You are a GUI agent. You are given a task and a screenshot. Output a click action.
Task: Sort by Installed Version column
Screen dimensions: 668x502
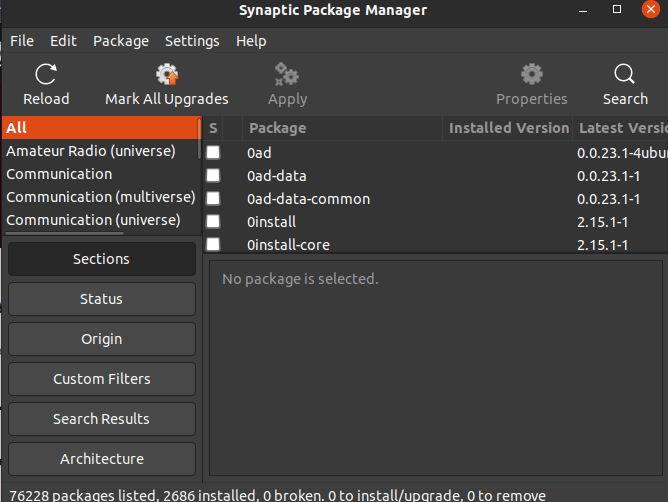[508, 128]
